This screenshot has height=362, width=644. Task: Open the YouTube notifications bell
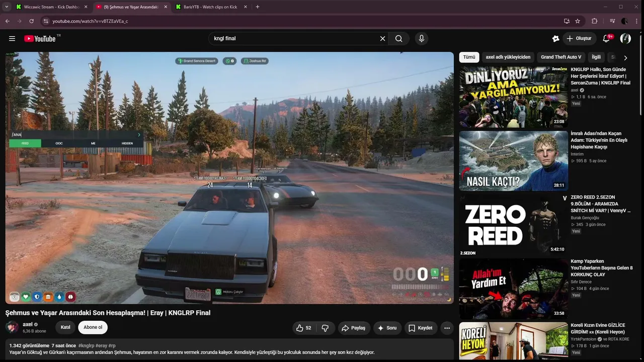tap(606, 39)
